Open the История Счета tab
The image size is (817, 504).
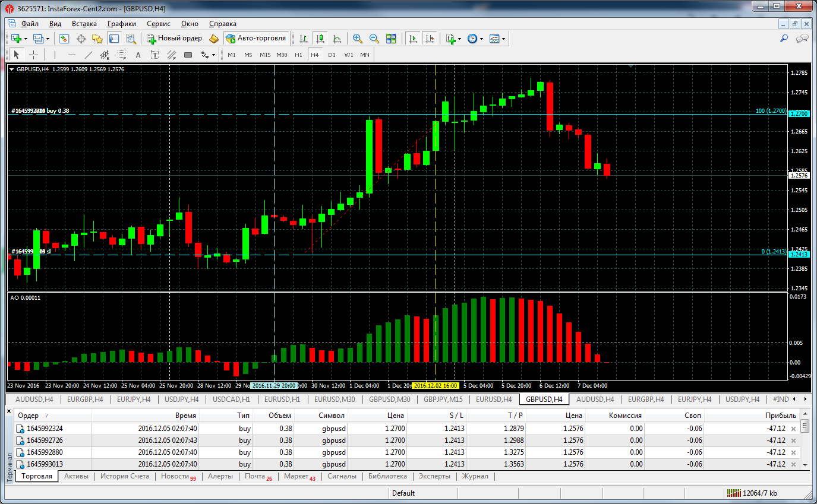pos(125,476)
